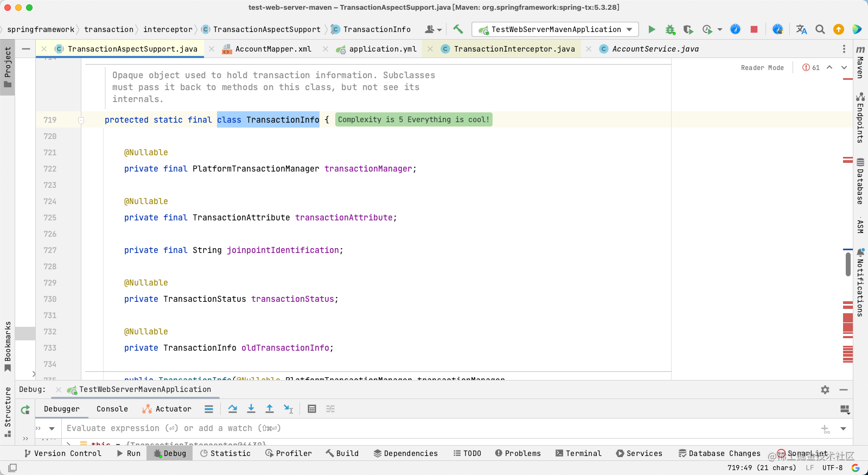This screenshot has width=868, height=475.
Task: Step out with the up arrow icon
Action: click(x=270, y=409)
